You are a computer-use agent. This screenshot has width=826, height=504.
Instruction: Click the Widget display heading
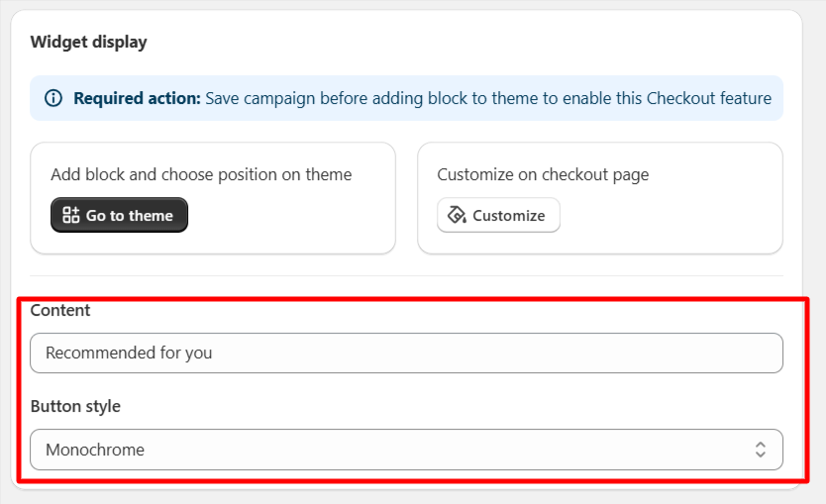tap(88, 42)
